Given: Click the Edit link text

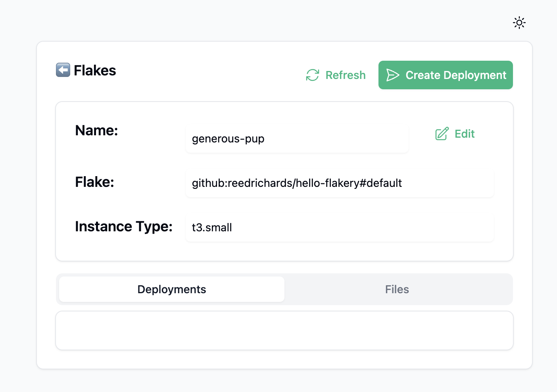Looking at the screenshot, I should point(465,134).
